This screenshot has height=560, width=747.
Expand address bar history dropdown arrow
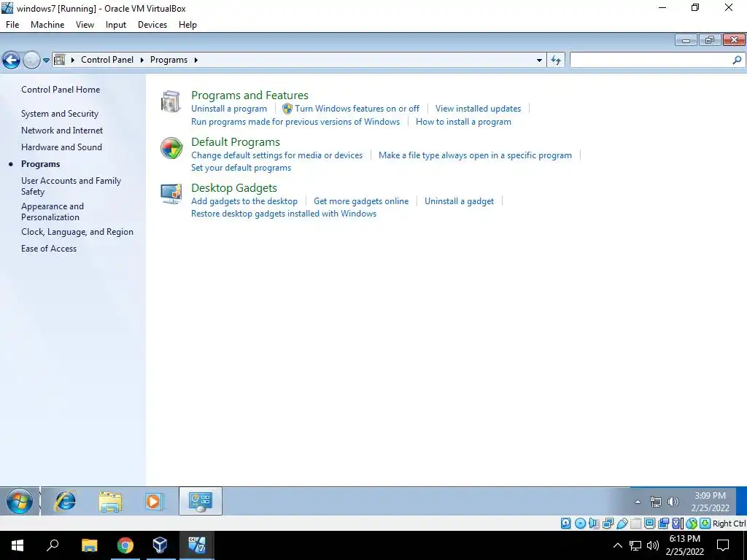click(x=539, y=61)
